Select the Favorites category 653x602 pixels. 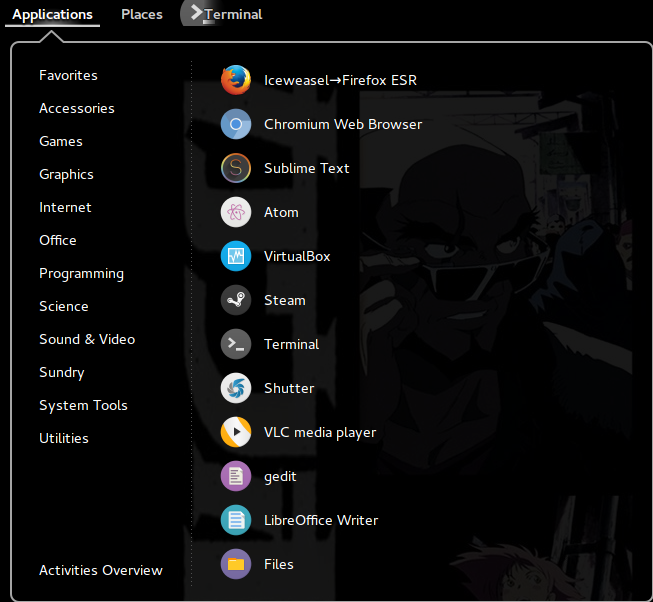68,75
